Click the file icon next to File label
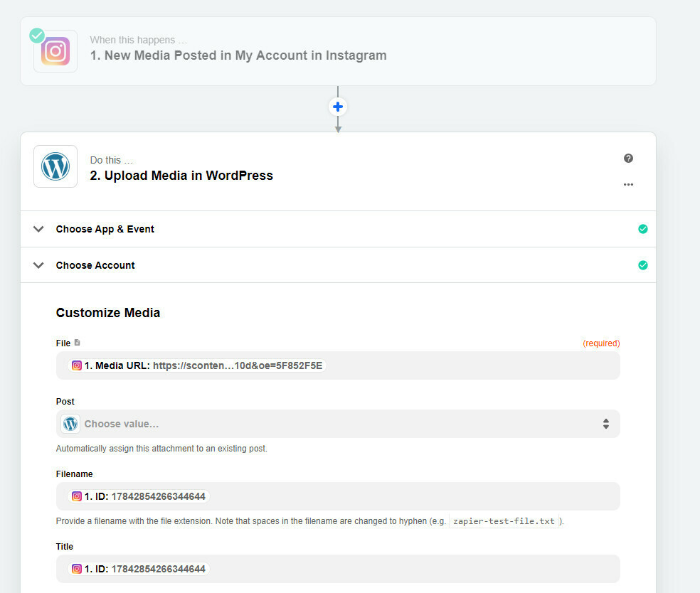This screenshot has height=593, width=700. click(x=78, y=343)
